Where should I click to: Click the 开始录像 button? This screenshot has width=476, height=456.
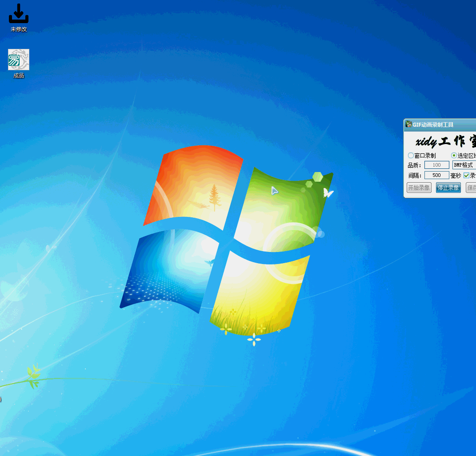click(419, 188)
